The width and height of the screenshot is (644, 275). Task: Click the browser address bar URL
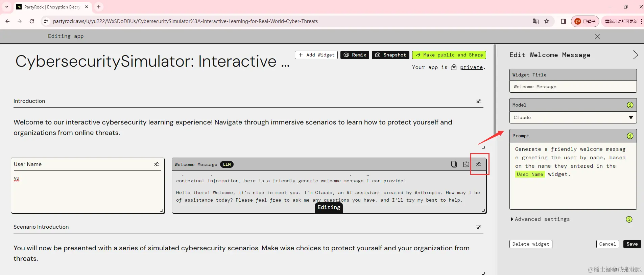pos(185,21)
